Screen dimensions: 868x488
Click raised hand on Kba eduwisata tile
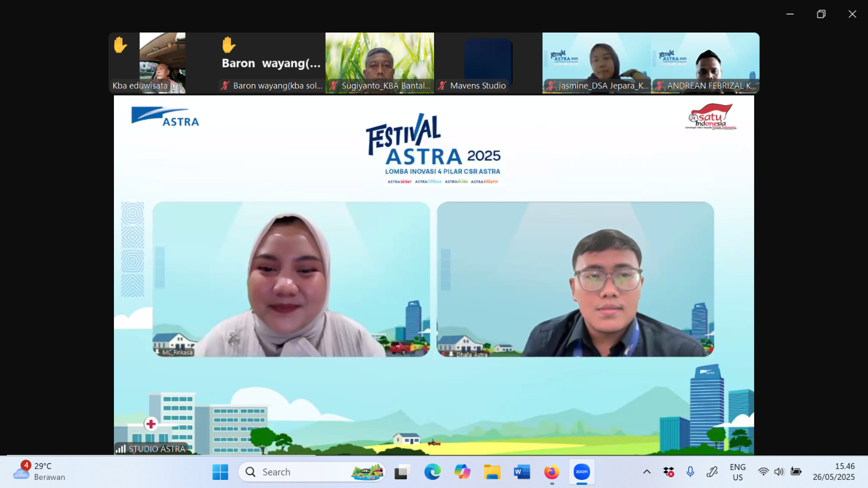[120, 44]
